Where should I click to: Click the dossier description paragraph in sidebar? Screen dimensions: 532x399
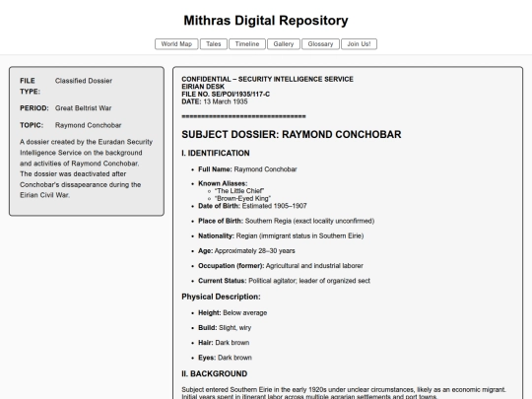coord(87,168)
